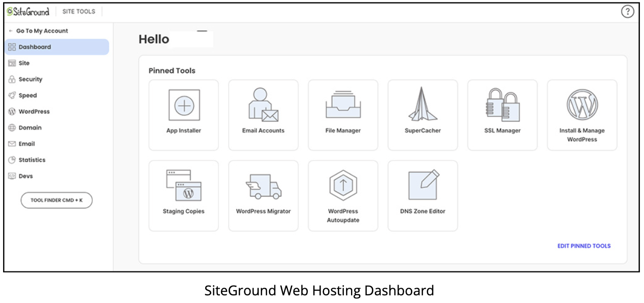Image resolution: width=644 pixels, height=303 pixels.
Task: Click the WordPress Migrator label text
Action: (263, 211)
